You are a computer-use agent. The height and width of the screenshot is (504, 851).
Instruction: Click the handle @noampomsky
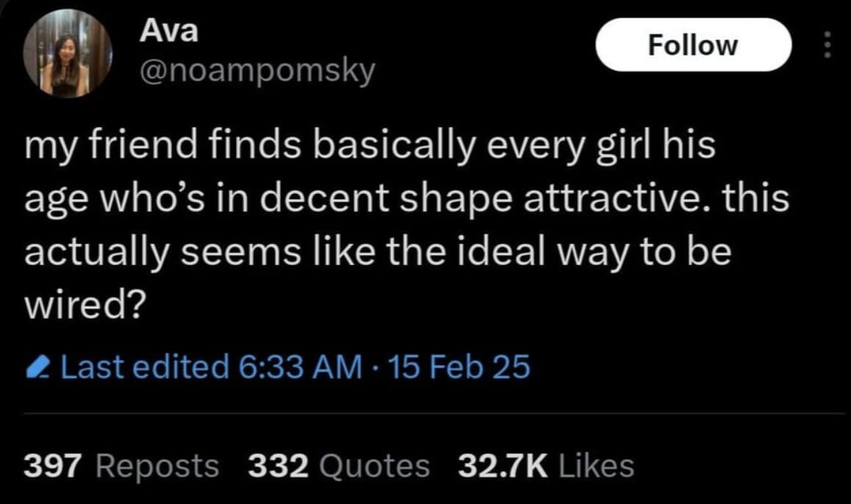256,71
